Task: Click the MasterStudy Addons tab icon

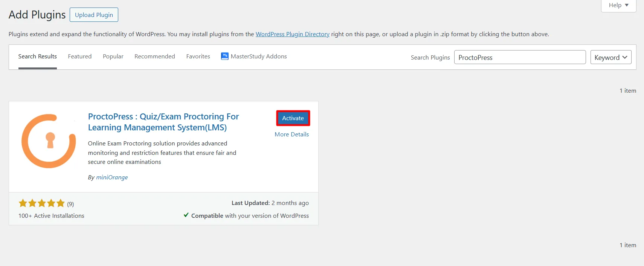Action: point(225,56)
